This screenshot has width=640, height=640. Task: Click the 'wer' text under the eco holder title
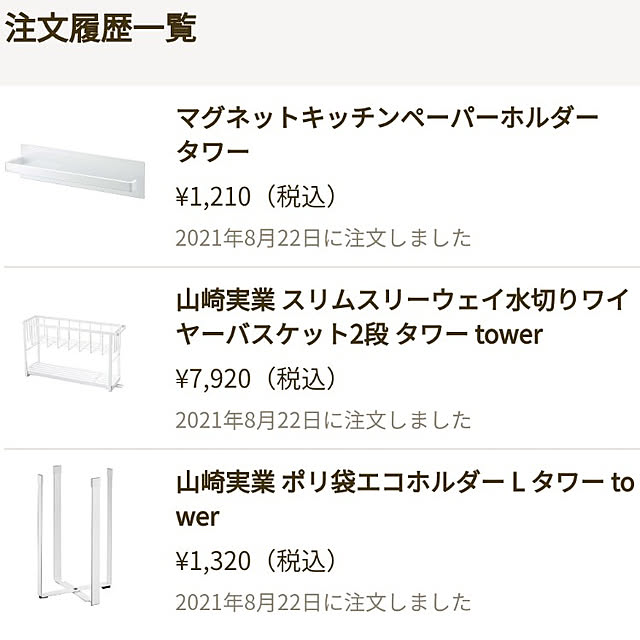tap(198, 518)
